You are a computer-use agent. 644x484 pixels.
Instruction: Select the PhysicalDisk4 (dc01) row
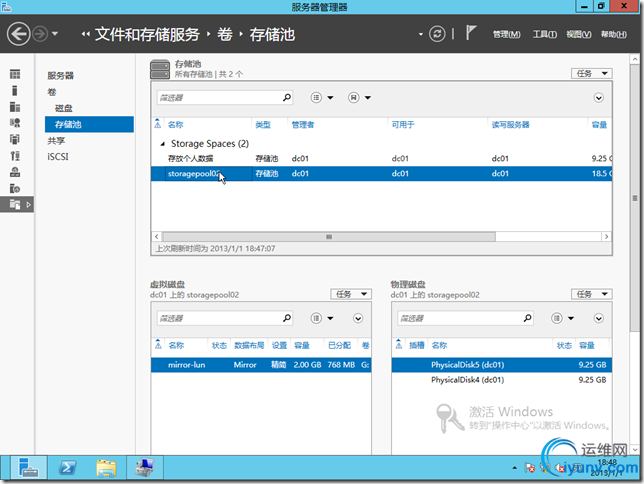[501, 380]
